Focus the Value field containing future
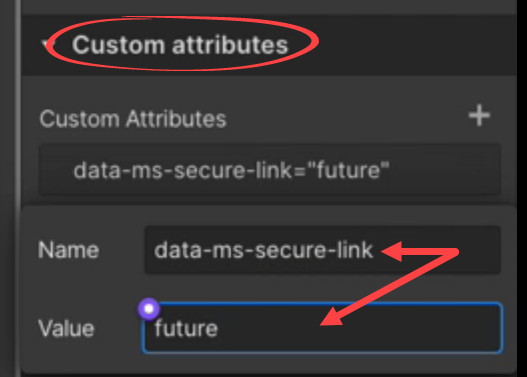This screenshot has height=377, width=527. click(x=323, y=328)
